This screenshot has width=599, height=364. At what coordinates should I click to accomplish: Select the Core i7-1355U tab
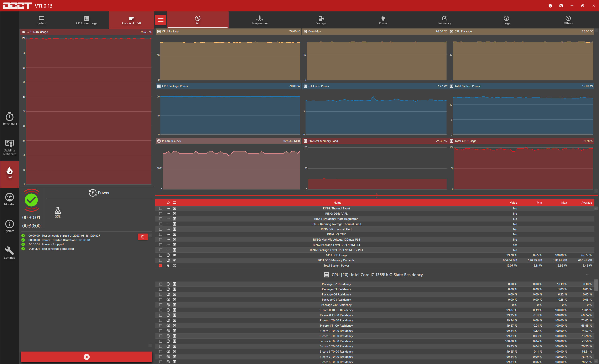131,20
